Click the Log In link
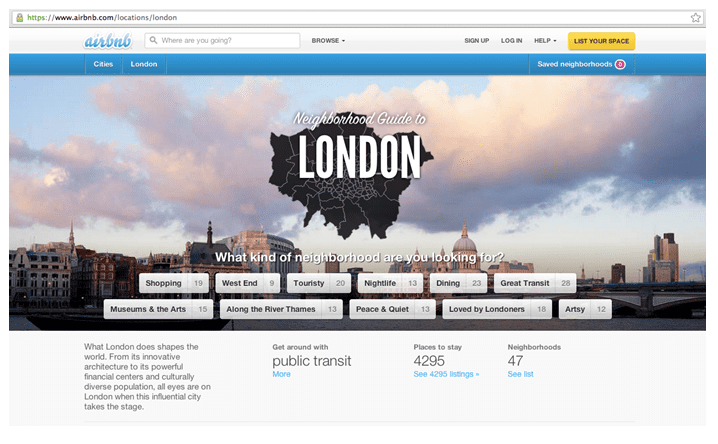The image size is (718, 444). tap(511, 41)
